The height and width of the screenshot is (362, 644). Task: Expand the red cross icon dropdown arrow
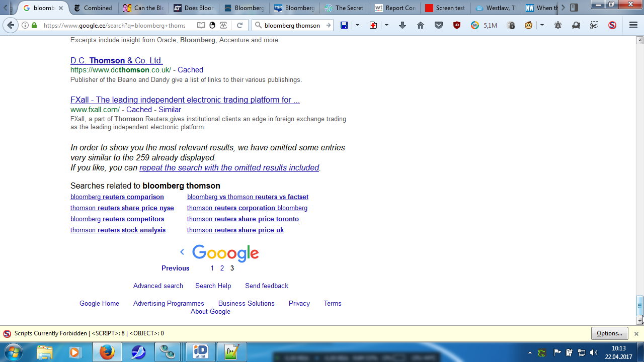pyautogui.click(x=386, y=25)
